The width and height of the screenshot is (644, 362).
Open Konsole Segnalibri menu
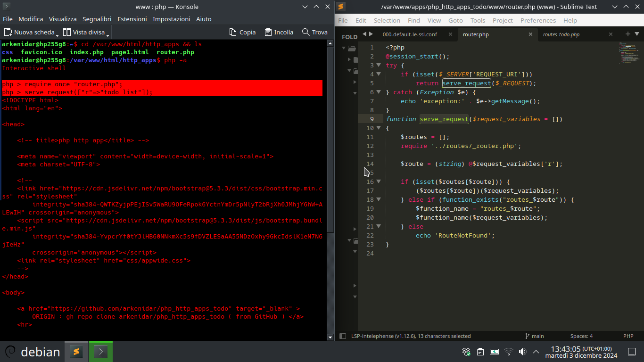[x=97, y=19]
